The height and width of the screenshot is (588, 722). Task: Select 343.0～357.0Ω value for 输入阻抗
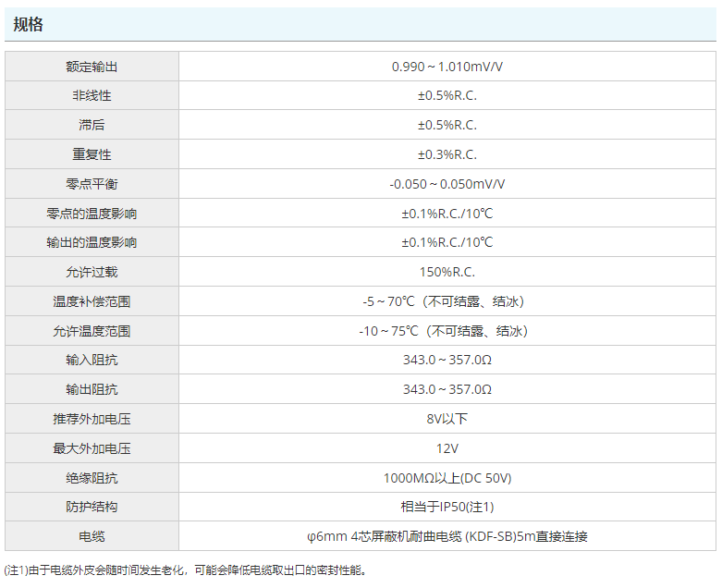tap(447, 360)
